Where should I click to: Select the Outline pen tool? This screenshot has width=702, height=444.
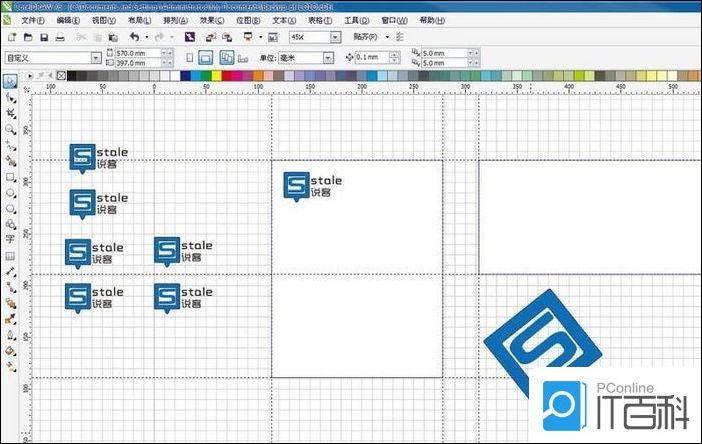point(10,335)
